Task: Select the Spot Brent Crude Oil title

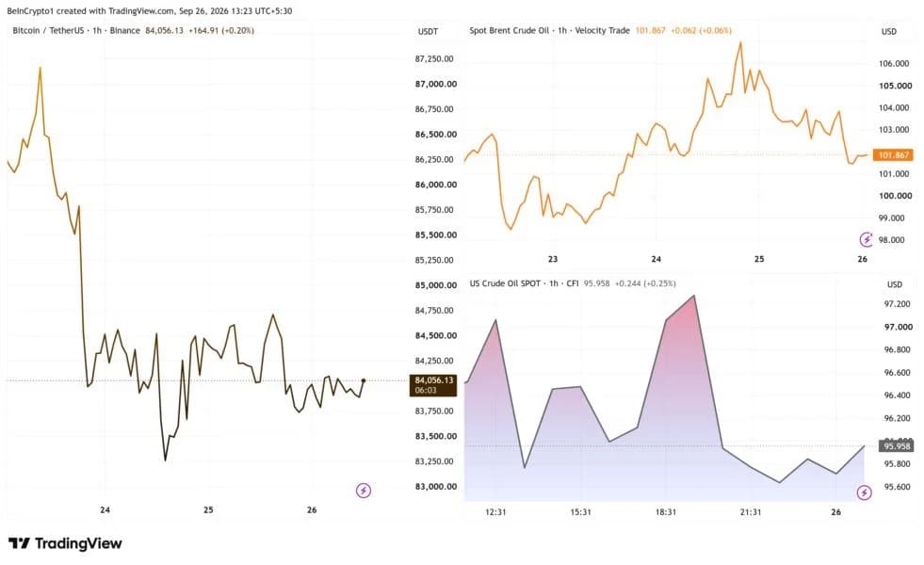Action: (510, 31)
